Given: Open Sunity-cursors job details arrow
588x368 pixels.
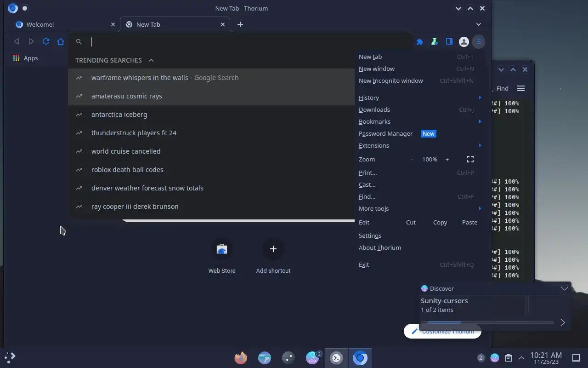Looking at the screenshot, I should tap(563, 322).
